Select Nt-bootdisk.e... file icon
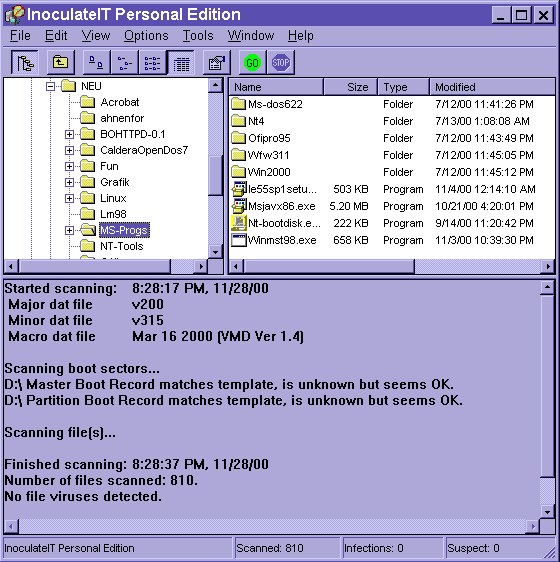The height and width of the screenshot is (562, 560). click(x=239, y=223)
